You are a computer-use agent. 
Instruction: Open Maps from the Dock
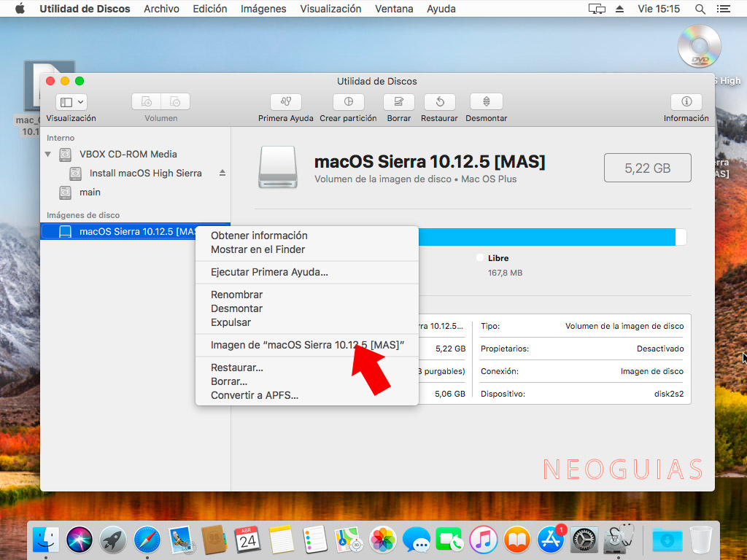point(349,540)
